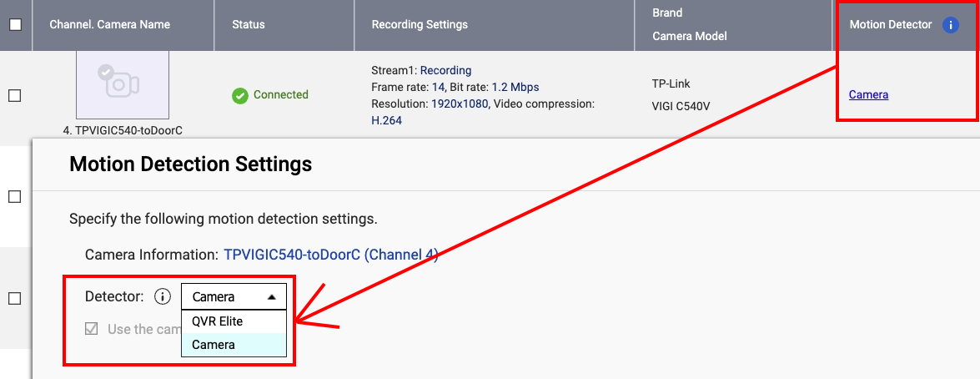Click the green Connected check icon
Viewport: 980px width, 379px height.
[x=240, y=95]
